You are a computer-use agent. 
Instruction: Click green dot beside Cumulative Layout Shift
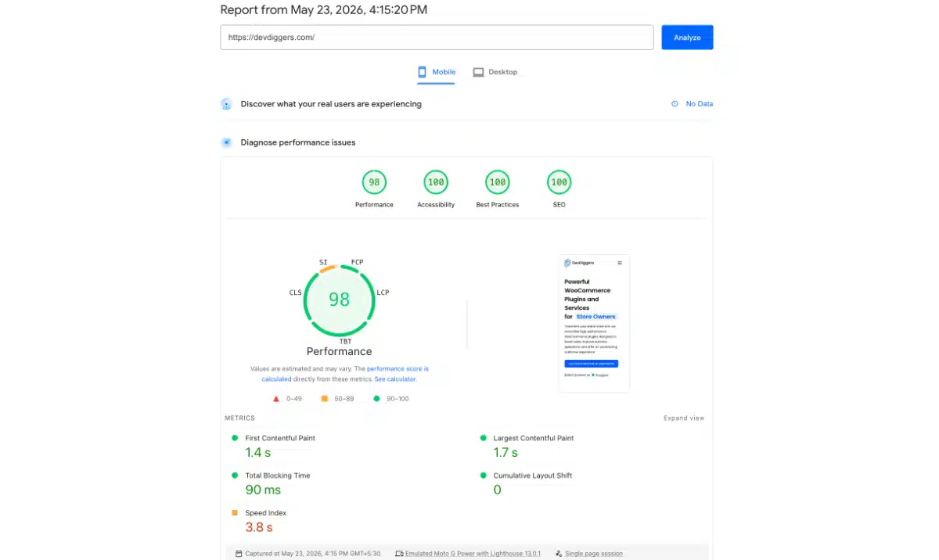click(x=484, y=476)
